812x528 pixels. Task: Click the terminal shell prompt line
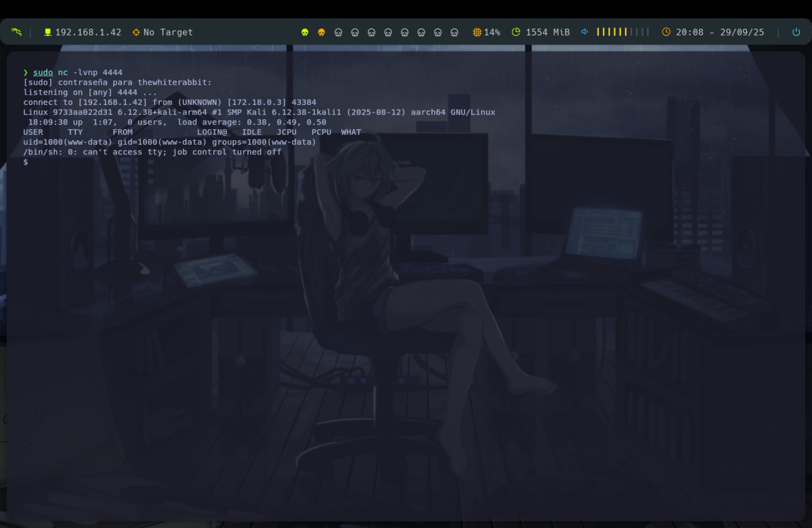(26, 162)
